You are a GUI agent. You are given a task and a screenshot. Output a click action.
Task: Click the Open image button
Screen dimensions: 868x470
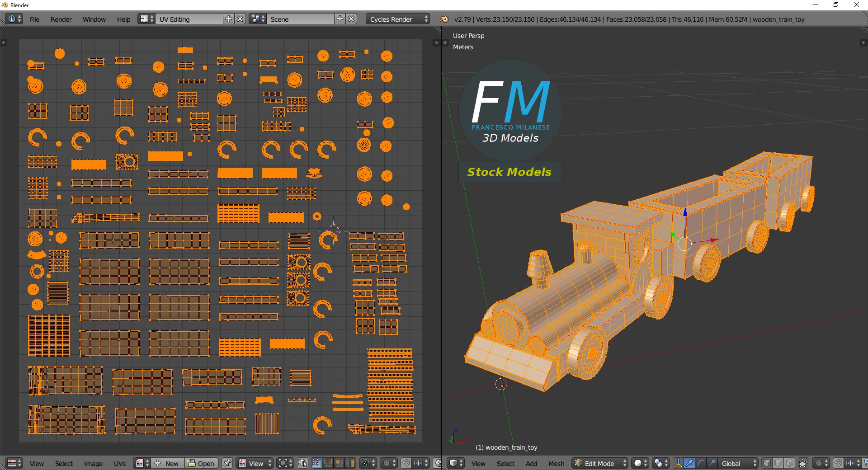[201, 463]
